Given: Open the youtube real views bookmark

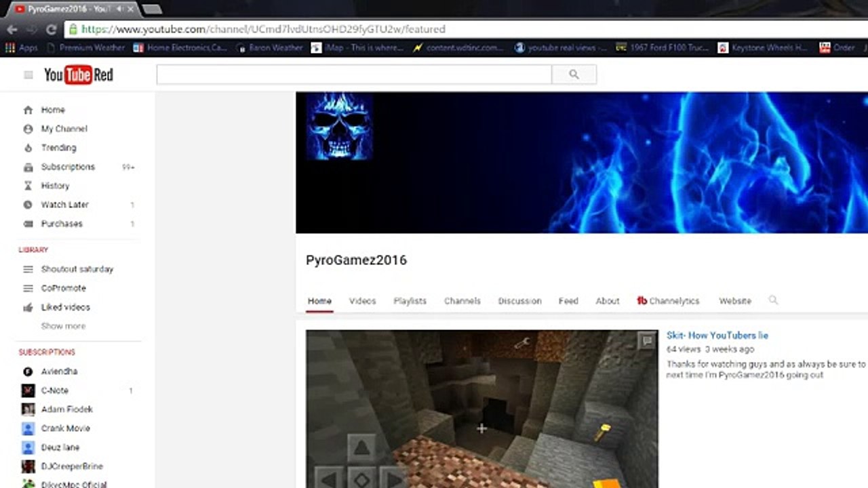Looking at the screenshot, I should (x=561, y=47).
